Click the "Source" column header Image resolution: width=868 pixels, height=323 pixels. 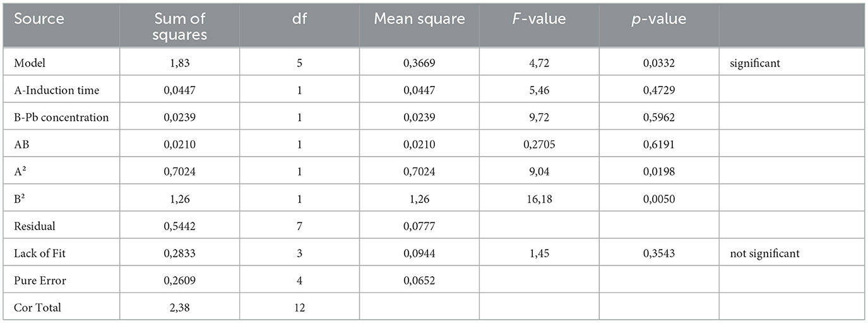click(39, 19)
